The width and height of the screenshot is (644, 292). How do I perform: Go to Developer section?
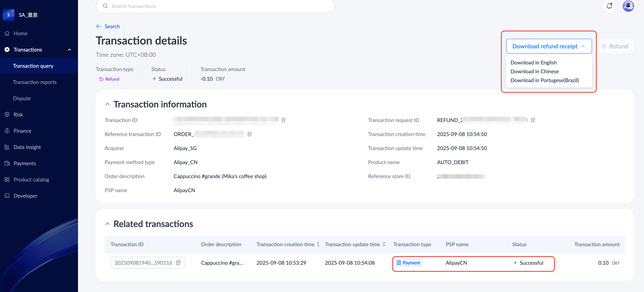click(25, 196)
